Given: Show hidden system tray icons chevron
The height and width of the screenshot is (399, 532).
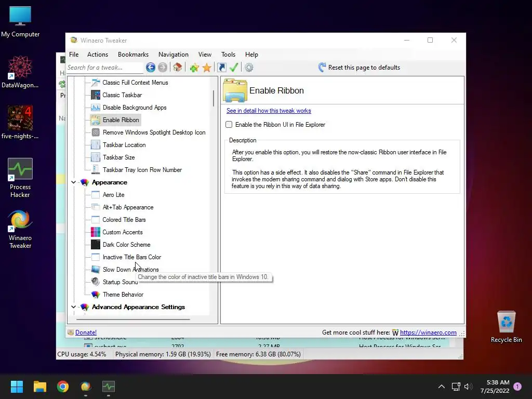Looking at the screenshot, I should [x=442, y=387].
